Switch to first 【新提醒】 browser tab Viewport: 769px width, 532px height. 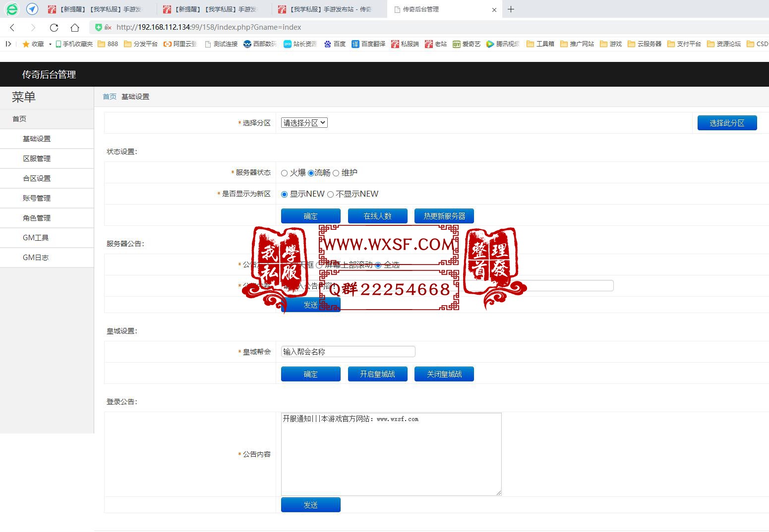pyautogui.click(x=99, y=9)
